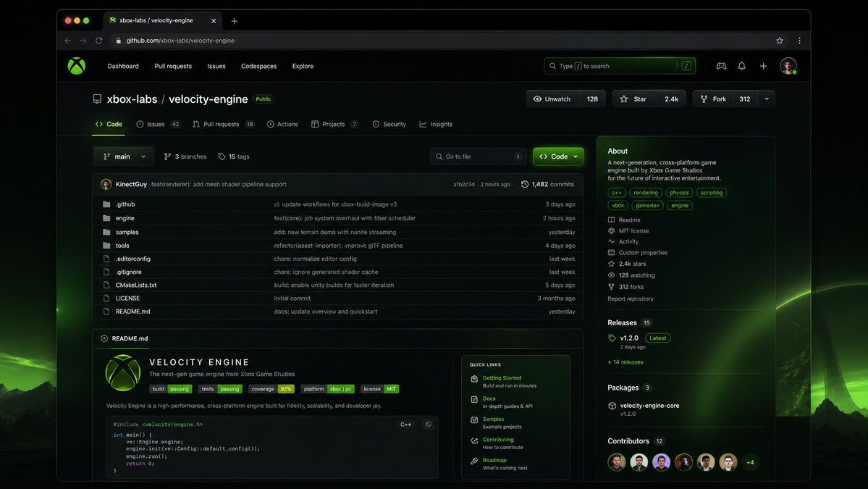Open the Projects tab

point(335,124)
